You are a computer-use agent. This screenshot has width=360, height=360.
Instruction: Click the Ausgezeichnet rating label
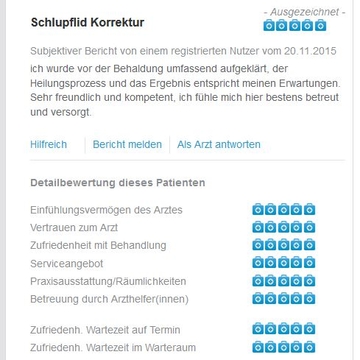pos(304,12)
